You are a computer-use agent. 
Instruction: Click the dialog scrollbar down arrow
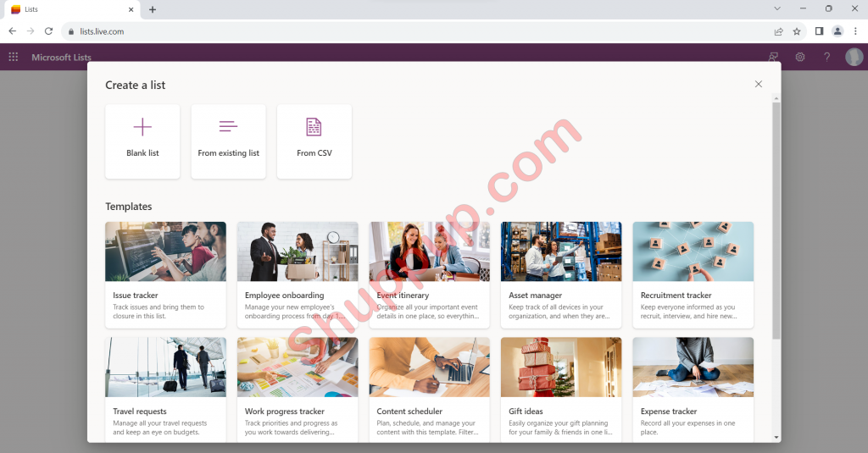776,437
